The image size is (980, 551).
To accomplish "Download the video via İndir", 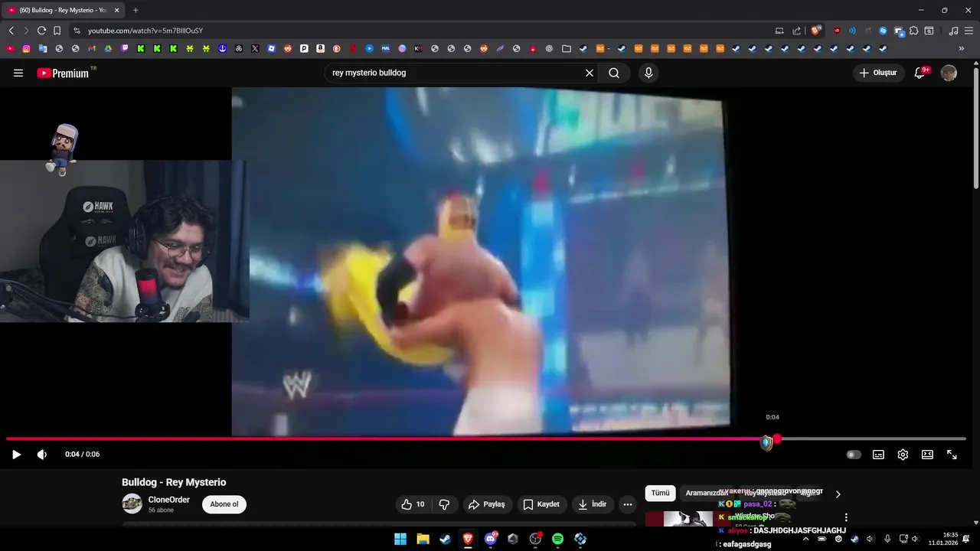I will click(x=592, y=504).
